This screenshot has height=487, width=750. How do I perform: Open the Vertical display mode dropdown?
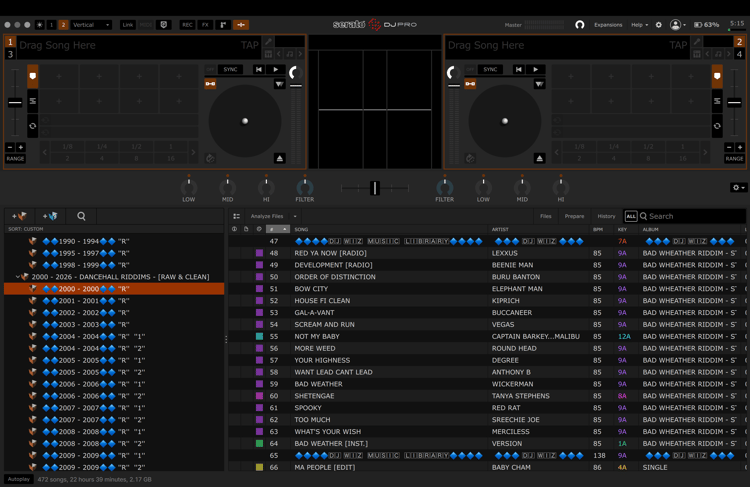click(x=91, y=25)
